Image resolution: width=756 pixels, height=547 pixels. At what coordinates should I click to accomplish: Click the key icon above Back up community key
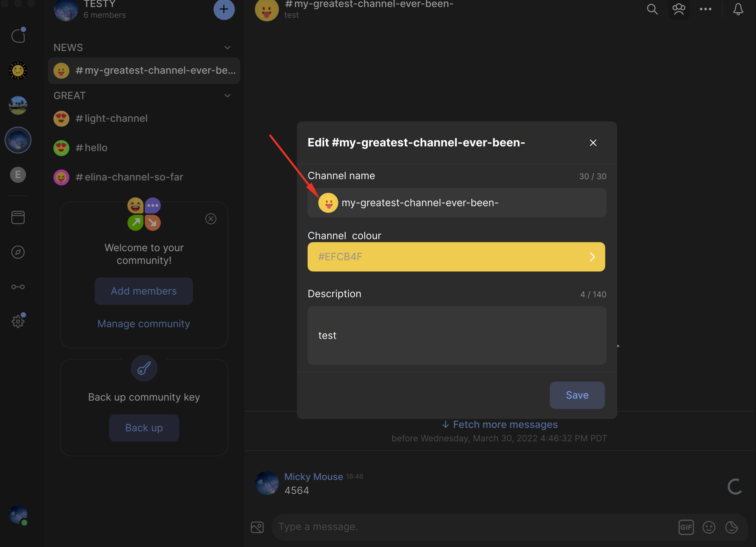(x=144, y=368)
